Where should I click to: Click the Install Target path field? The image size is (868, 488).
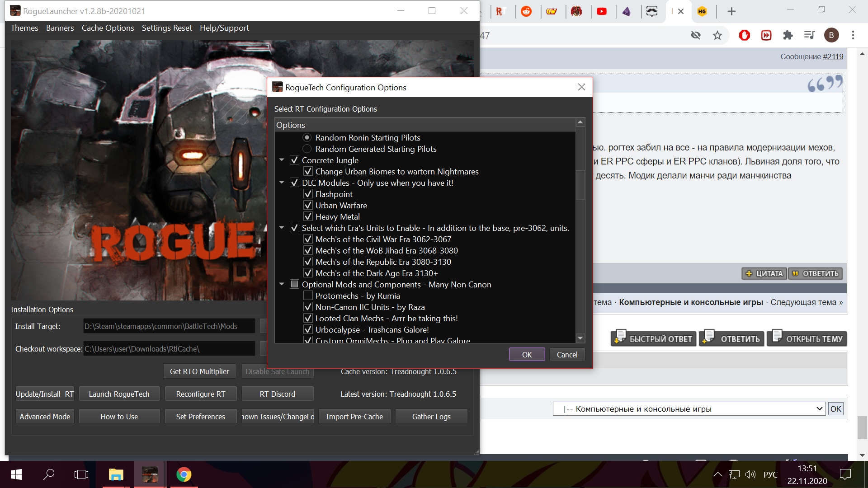[169, 326]
